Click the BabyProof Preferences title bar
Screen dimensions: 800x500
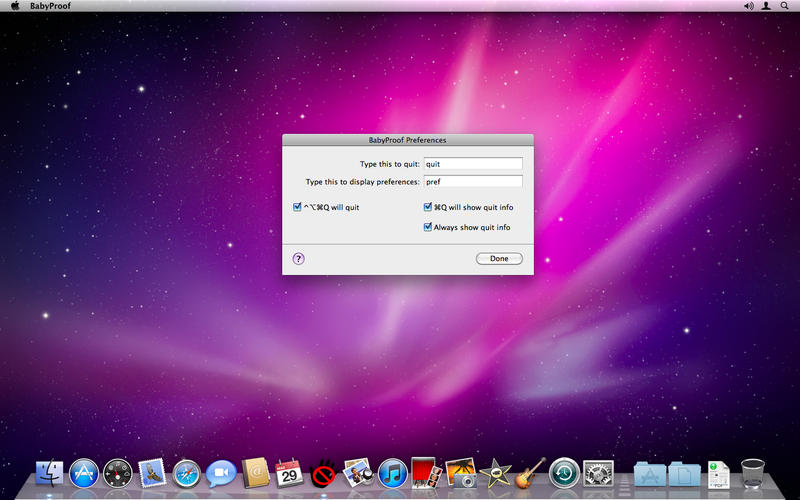408,140
